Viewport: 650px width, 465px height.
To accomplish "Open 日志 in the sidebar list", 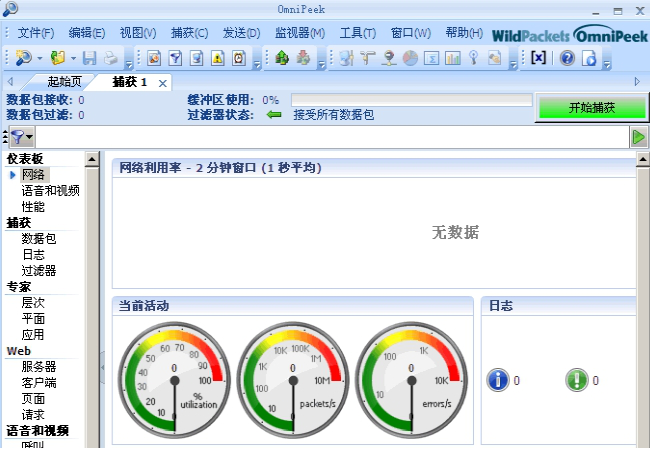I will point(33,254).
